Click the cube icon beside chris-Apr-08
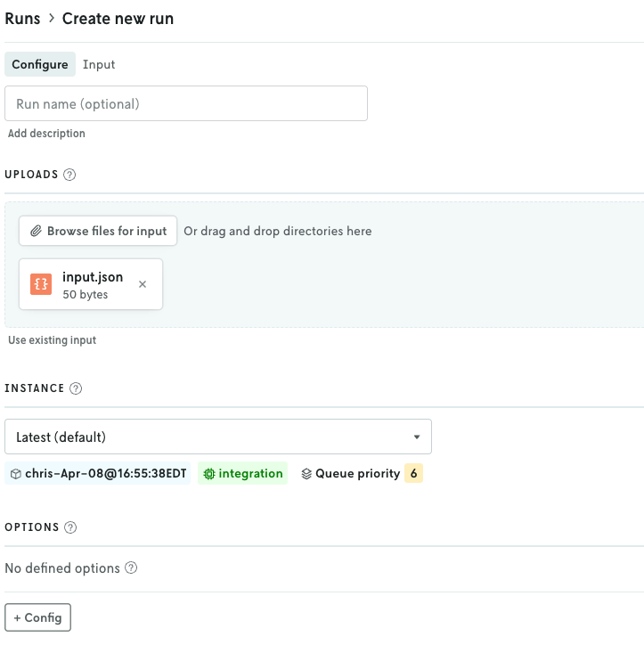Screen dimensions: 644x645 (x=16, y=474)
